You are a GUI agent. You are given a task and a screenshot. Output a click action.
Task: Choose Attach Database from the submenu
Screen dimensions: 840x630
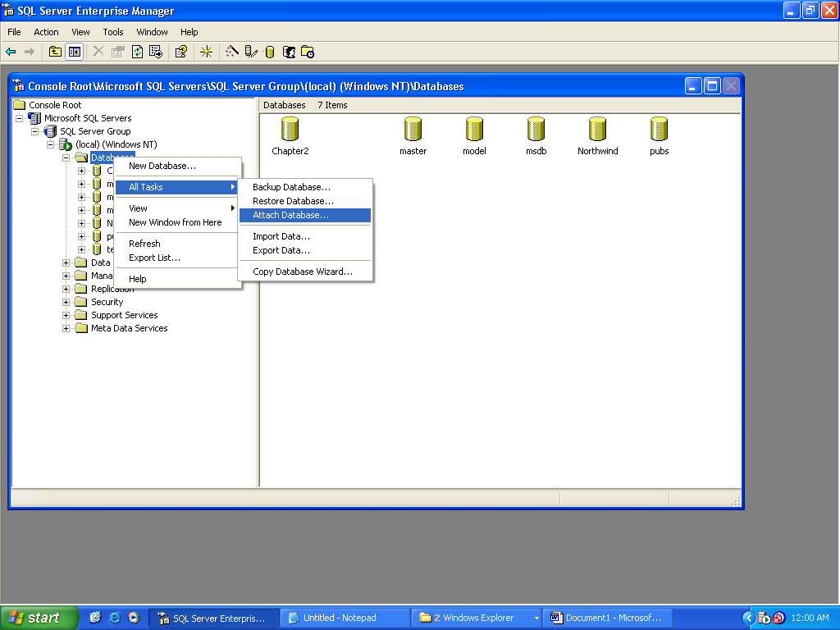[290, 215]
